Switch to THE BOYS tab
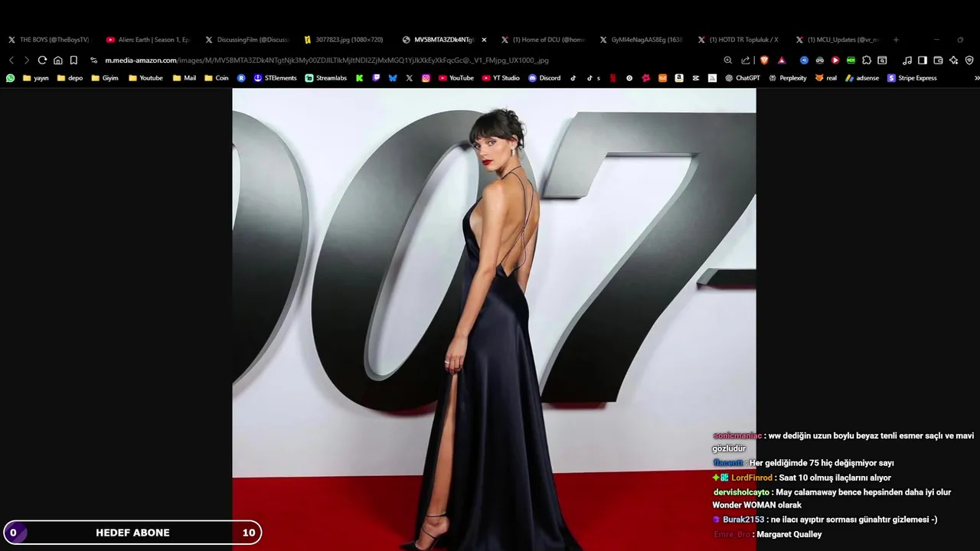The image size is (980, 551). (x=49, y=40)
